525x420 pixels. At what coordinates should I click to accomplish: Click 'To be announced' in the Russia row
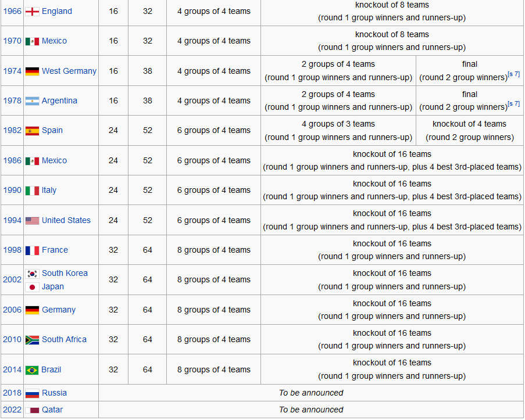(311, 393)
